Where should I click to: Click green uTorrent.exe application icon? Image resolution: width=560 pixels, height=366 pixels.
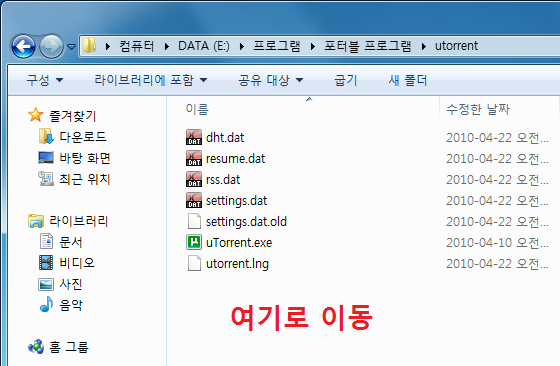[x=194, y=242]
